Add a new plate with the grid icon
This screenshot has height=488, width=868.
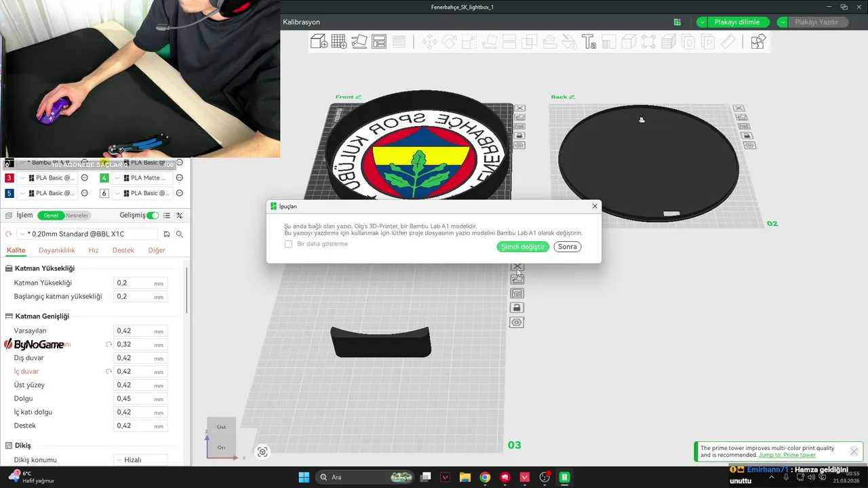click(x=339, y=42)
